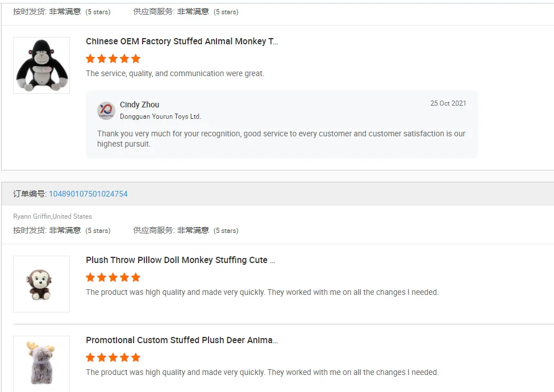The height and width of the screenshot is (392, 554).
Task: Open Chinese OEM Factory Stuffed Animal Monkey title
Action: tap(182, 41)
